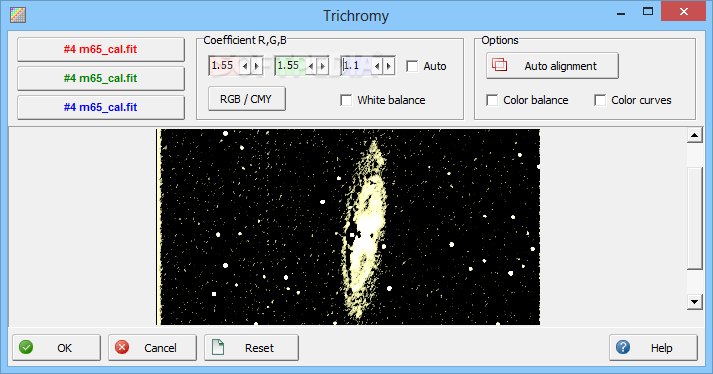Increase the blue coefficient with right arrow

pyautogui.click(x=388, y=66)
